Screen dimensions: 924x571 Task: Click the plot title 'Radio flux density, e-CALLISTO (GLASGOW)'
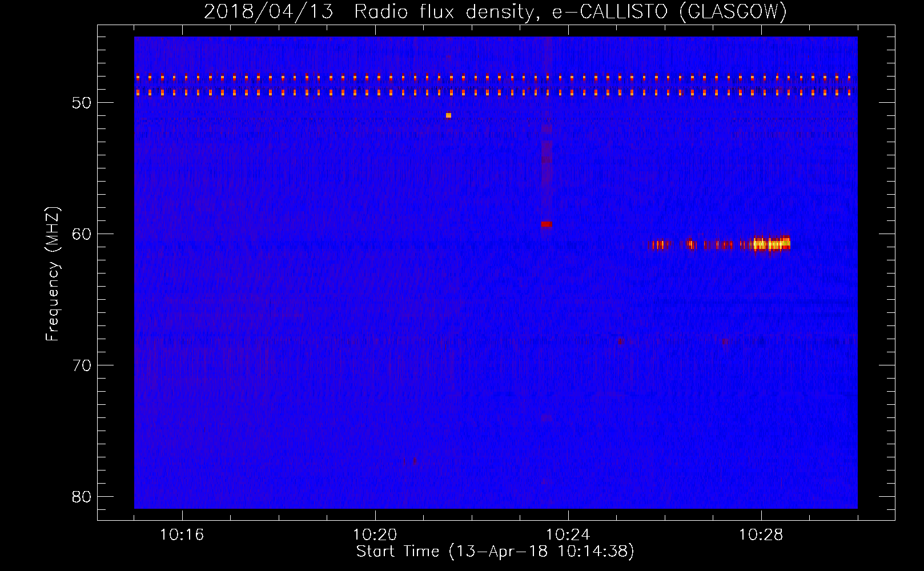(x=571, y=12)
